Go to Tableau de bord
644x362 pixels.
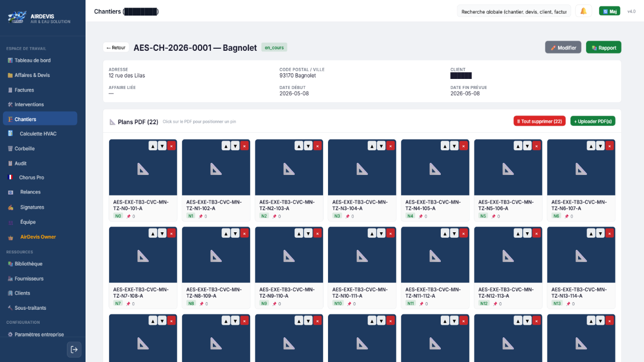pyautogui.click(x=40, y=60)
